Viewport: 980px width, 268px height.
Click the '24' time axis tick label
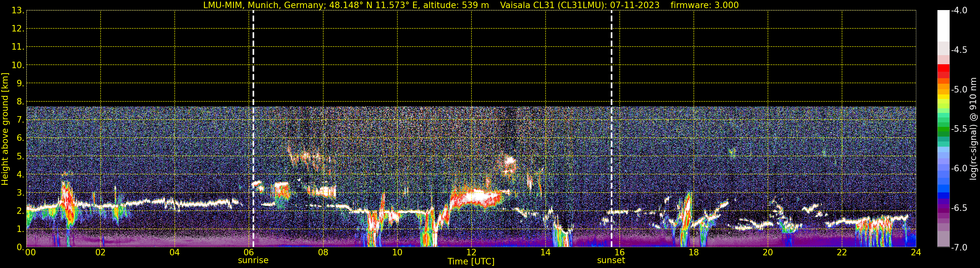(x=916, y=252)
